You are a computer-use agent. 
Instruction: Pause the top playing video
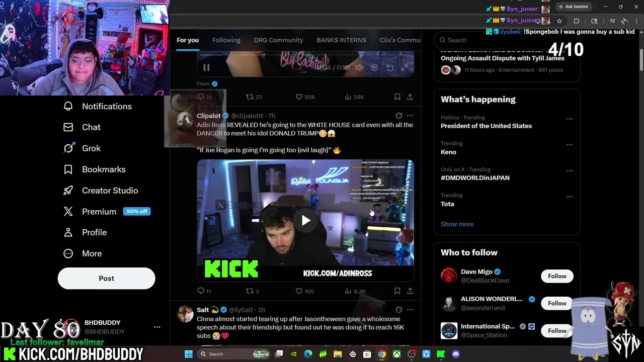point(206,67)
